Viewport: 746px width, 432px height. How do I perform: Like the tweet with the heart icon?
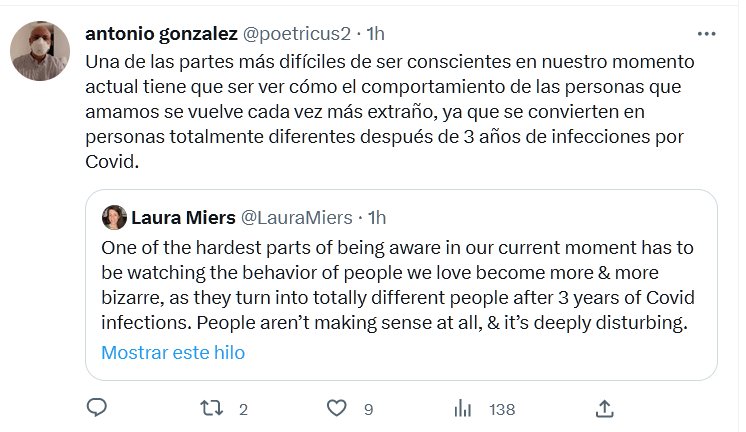click(337, 408)
